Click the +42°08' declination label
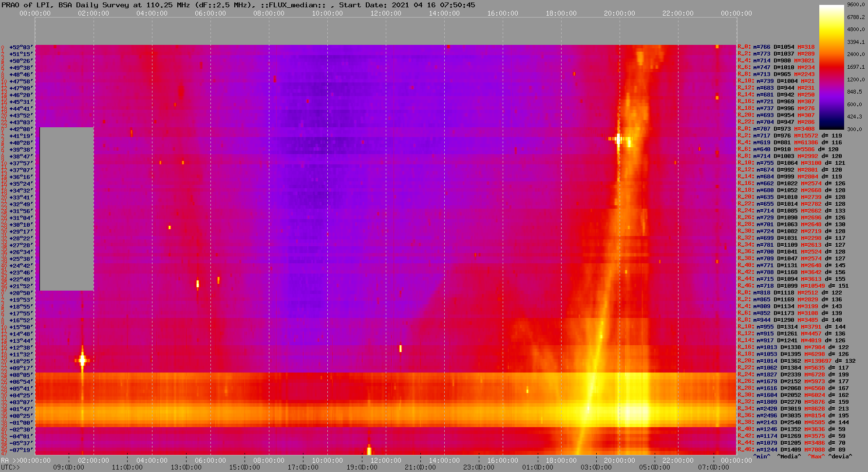Viewport: 868px width, 472px height. point(21,129)
